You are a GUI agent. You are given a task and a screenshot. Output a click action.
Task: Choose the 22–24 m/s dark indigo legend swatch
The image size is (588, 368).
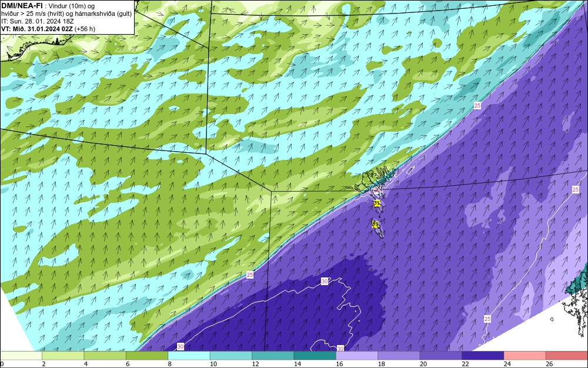483,356
